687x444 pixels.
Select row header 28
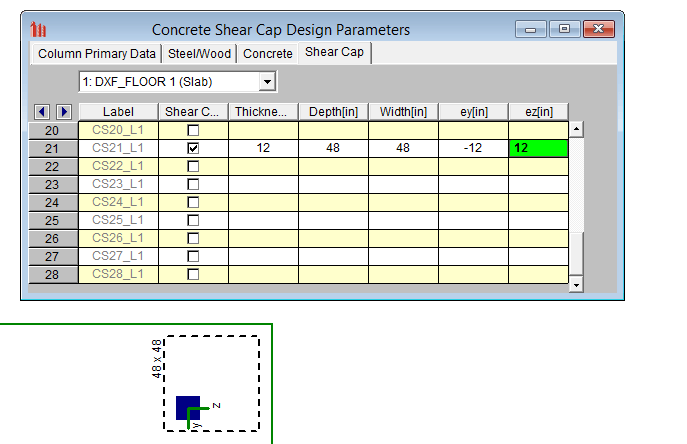point(53,274)
